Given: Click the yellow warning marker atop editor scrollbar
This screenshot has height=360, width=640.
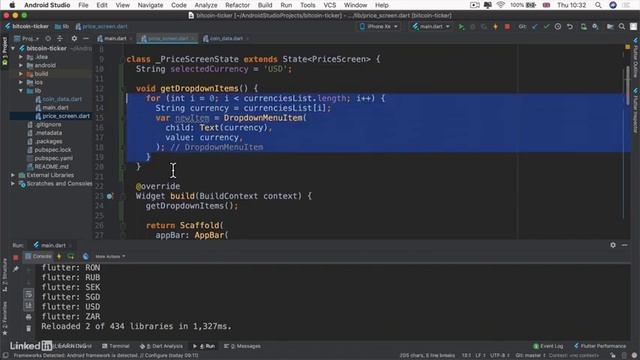Looking at the screenshot, I should (x=628, y=47).
